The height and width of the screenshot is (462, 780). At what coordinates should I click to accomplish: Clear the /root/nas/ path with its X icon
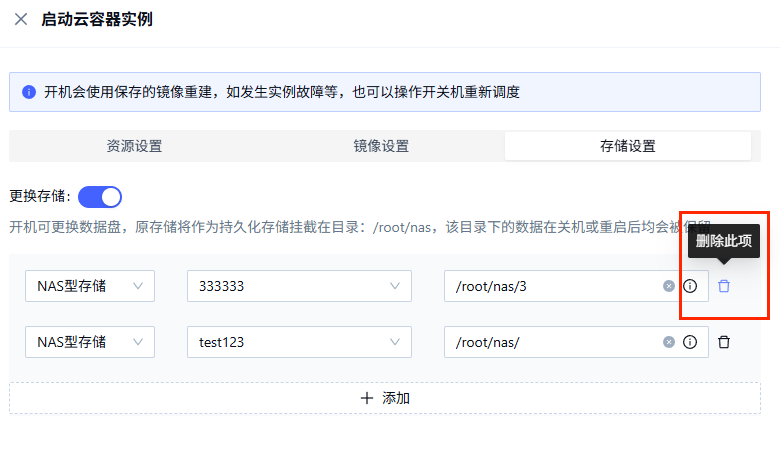click(669, 342)
